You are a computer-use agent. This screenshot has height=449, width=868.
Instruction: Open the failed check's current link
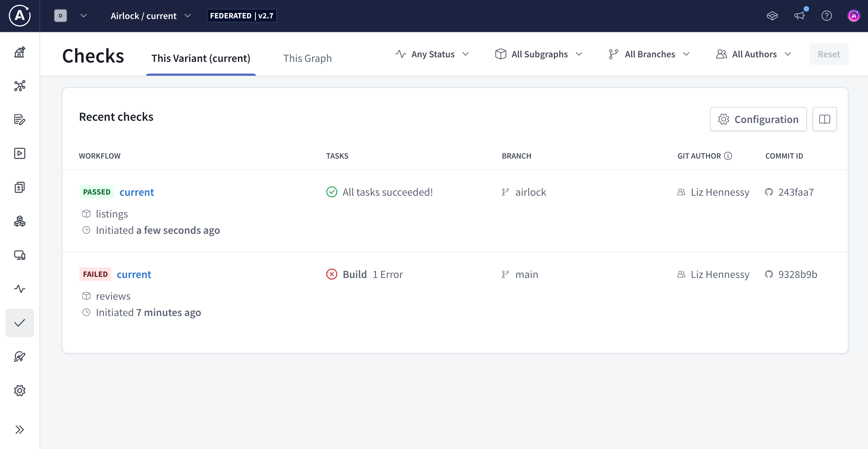pyautogui.click(x=134, y=274)
